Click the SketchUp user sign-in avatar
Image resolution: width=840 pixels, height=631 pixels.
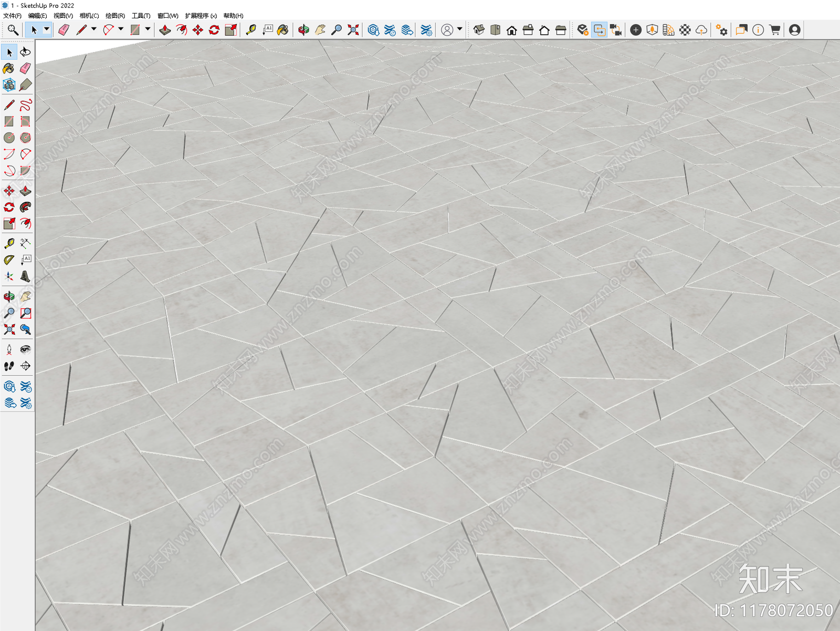[x=447, y=30]
